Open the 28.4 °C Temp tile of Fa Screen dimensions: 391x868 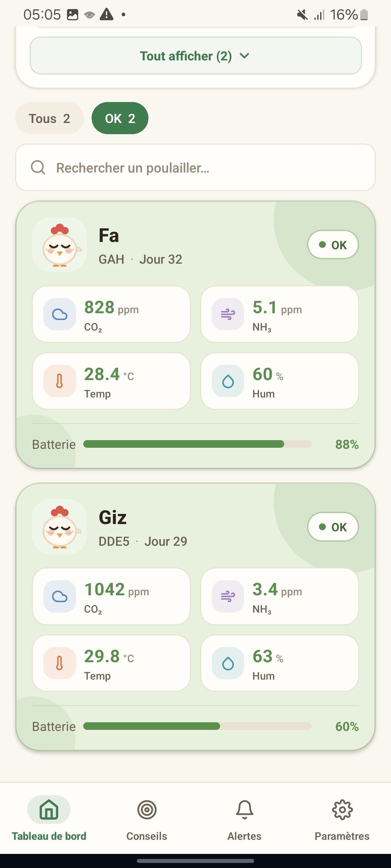111,381
